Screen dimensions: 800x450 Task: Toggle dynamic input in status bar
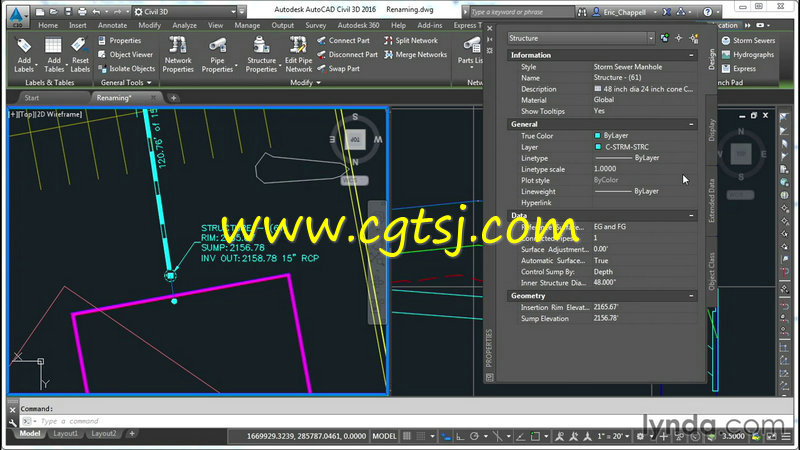pyautogui.click(x=446, y=436)
